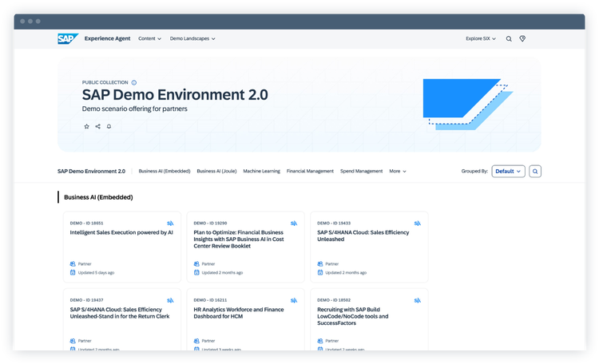The image size is (599, 364).
Task: Click the SAP icon on demo 19433 card
Action: pos(418,223)
